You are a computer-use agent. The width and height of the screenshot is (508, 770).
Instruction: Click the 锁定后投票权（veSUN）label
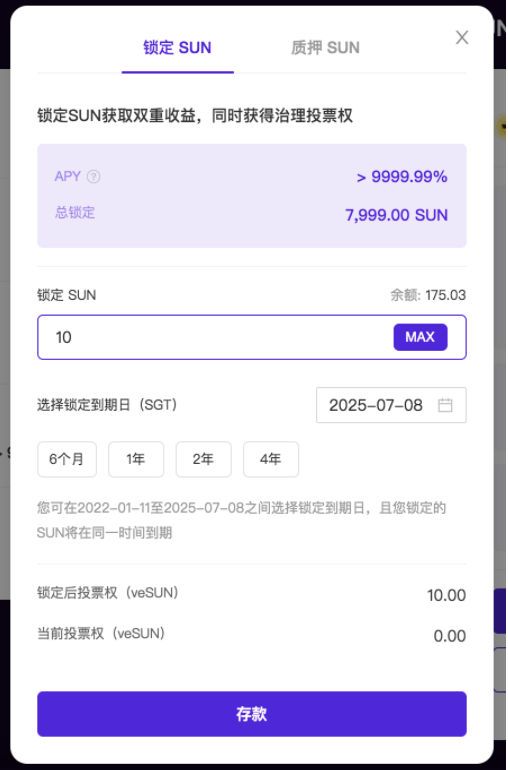tap(108, 593)
